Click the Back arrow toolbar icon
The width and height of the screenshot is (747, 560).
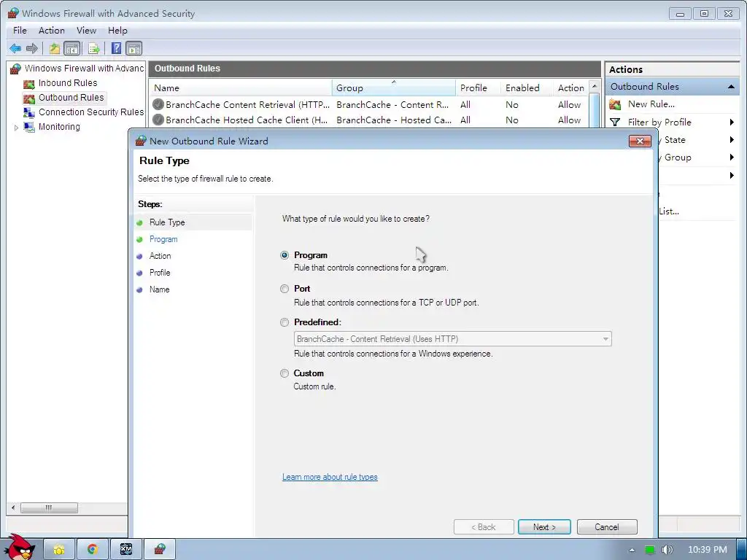15,48
